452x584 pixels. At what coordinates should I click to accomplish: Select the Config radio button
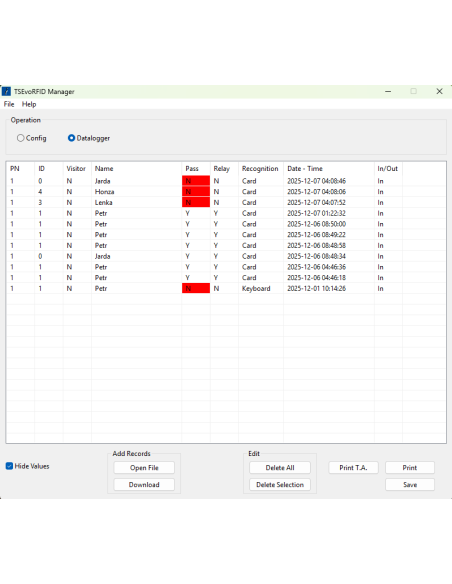pyautogui.click(x=20, y=138)
